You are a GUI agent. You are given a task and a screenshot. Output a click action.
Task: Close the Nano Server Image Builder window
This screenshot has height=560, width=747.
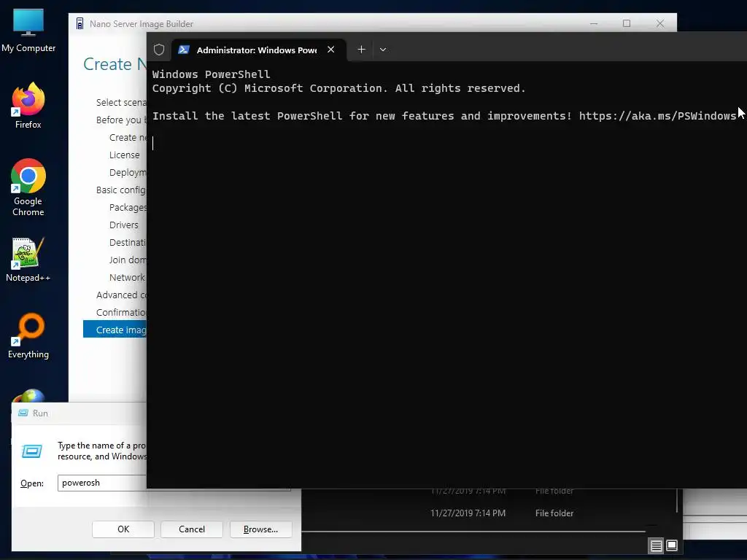(x=659, y=23)
